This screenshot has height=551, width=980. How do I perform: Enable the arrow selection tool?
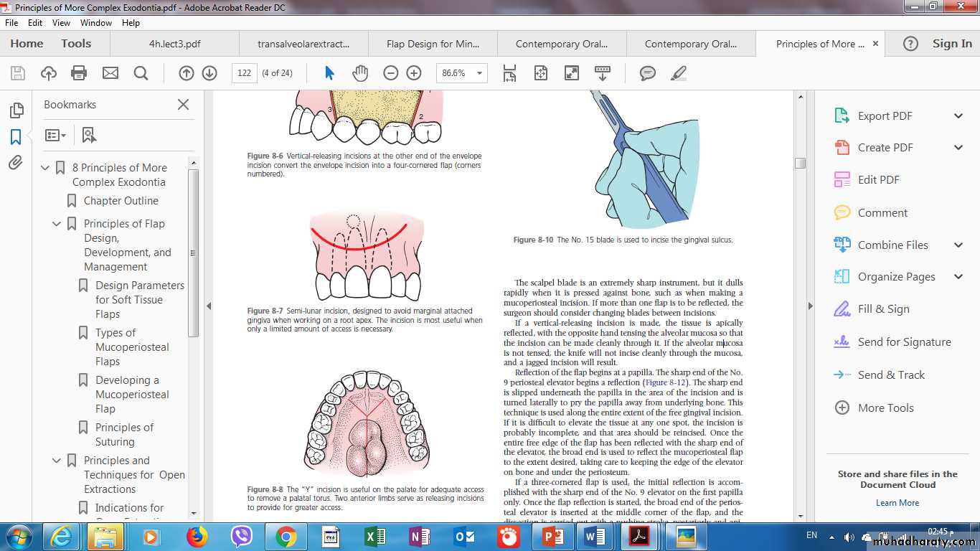click(329, 73)
